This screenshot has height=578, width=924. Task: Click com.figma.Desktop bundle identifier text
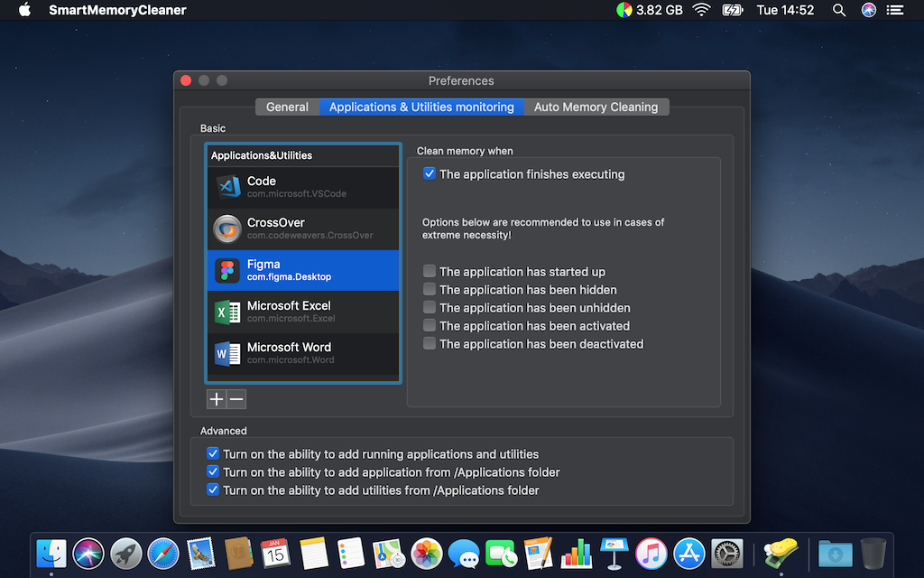coord(289,276)
